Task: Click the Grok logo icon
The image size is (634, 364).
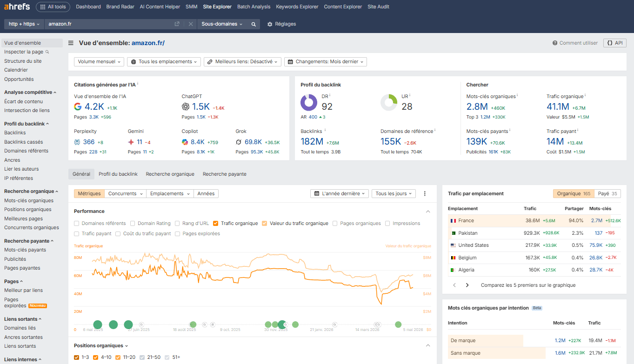Action: tap(239, 142)
